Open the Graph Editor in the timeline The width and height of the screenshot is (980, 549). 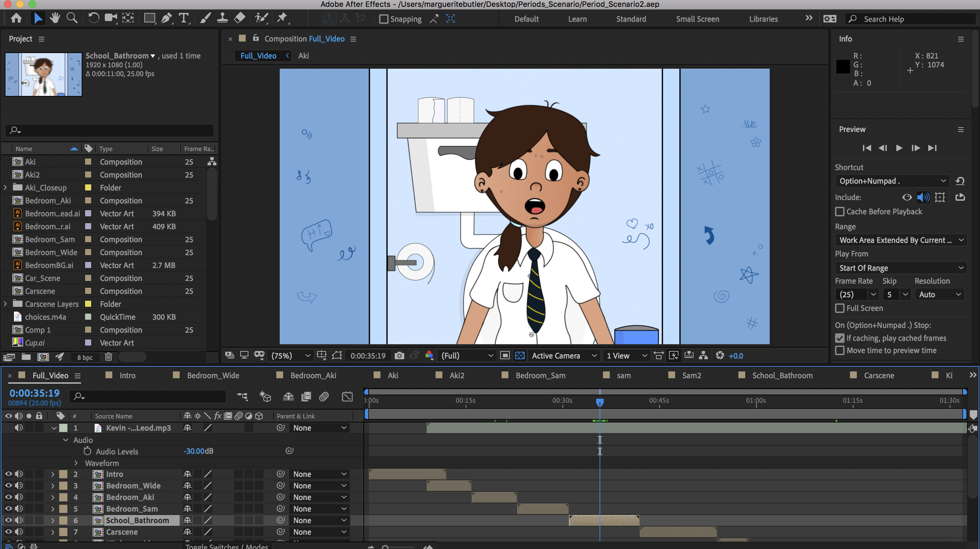[x=347, y=396]
